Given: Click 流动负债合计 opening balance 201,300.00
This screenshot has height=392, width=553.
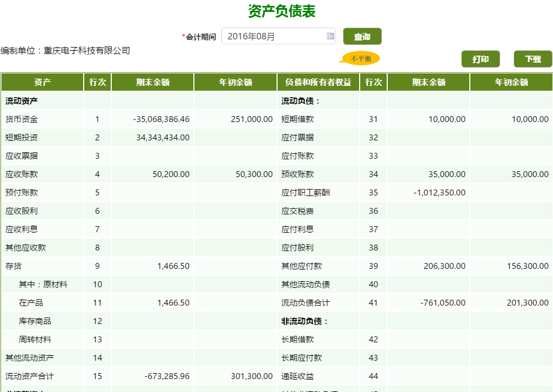Looking at the screenshot, I should click(x=528, y=302).
